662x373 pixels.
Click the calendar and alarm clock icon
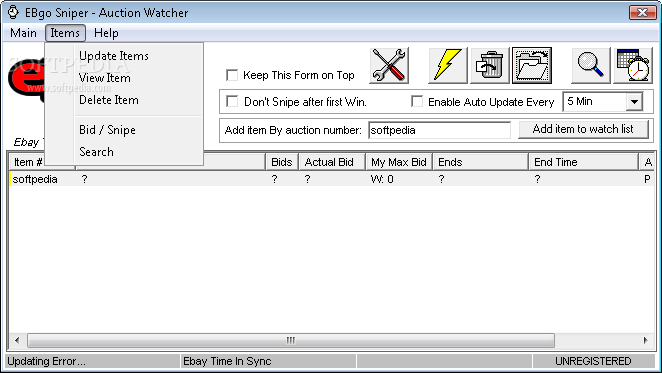point(633,65)
